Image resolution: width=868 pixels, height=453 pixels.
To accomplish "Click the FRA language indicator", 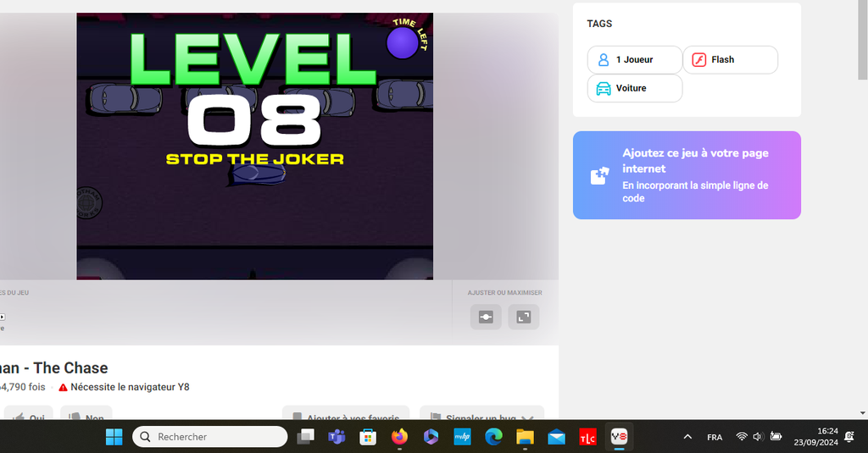I will pyautogui.click(x=715, y=437).
